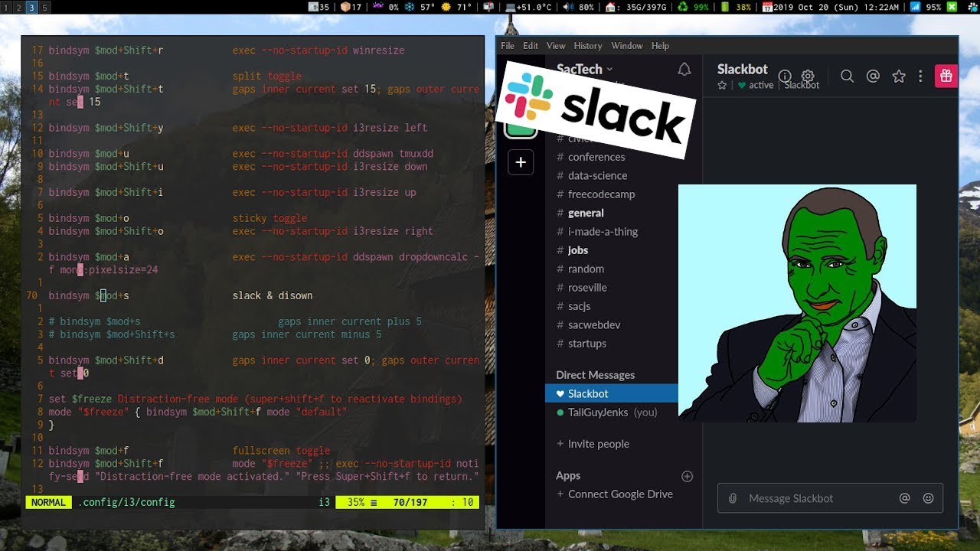Click the NORMAL mode indicator in vim
980x551 pixels.
49,503
